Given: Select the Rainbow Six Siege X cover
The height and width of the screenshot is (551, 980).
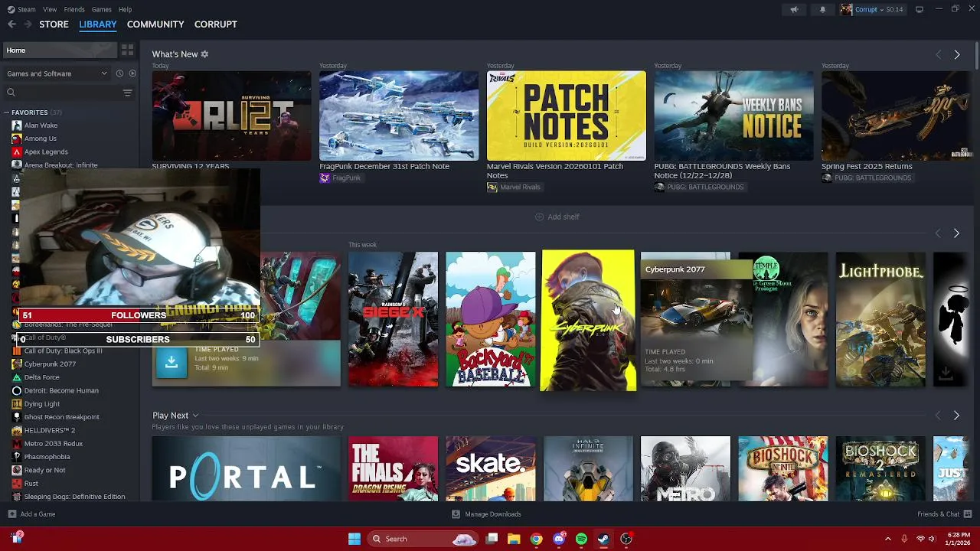Looking at the screenshot, I should (393, 319).
